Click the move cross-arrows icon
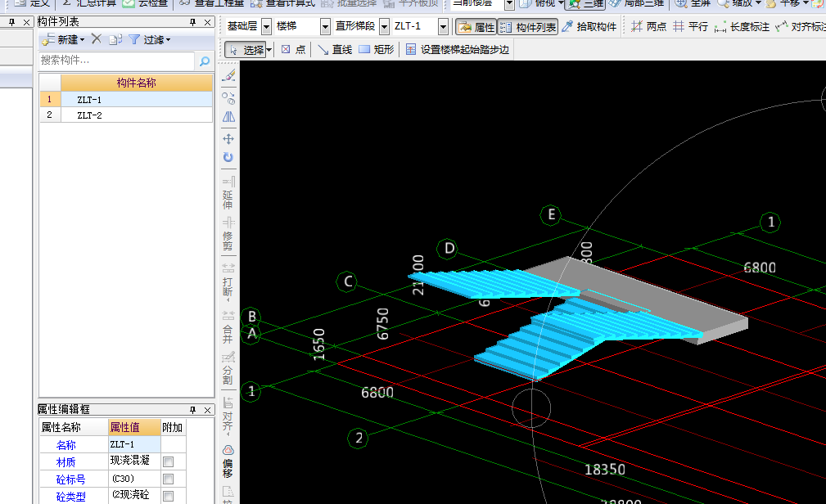826x504 pixels. 228,139
